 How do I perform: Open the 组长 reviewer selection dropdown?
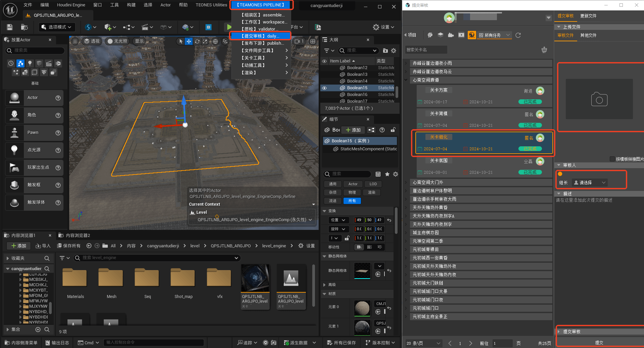[x=590, y=183]
